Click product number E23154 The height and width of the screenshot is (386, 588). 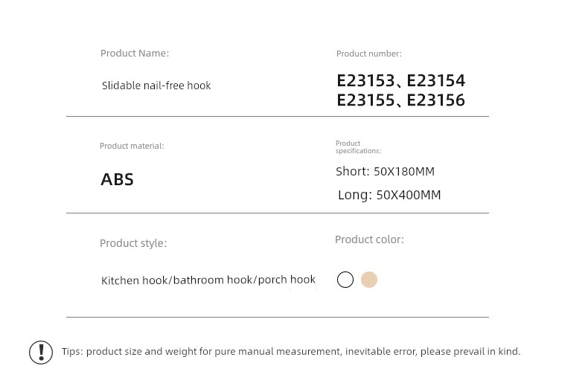[435, 80]
